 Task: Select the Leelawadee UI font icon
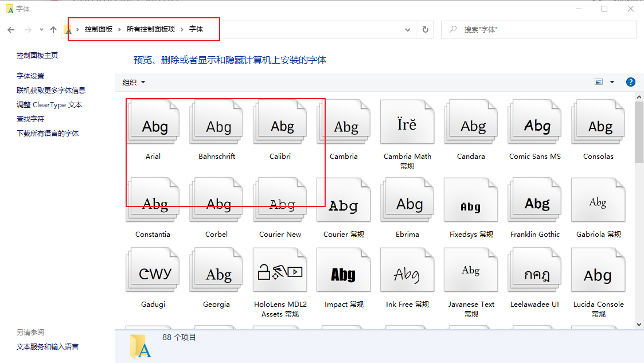pyautogui.click(x=534, y=270)
